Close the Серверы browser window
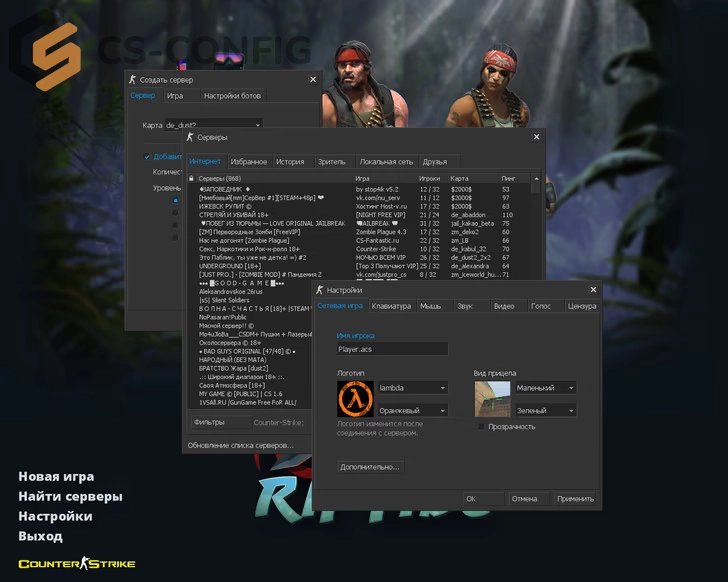 click(x=536, y=137)
